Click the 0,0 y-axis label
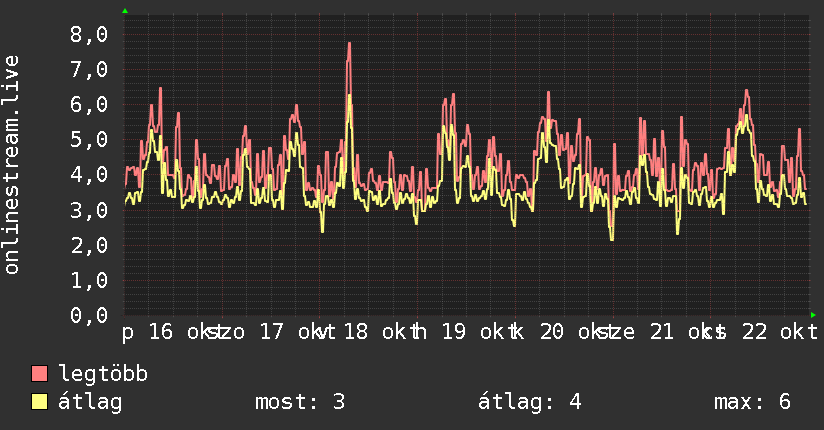This screenshot has width=824, height=430. click(x=89, y=315)
